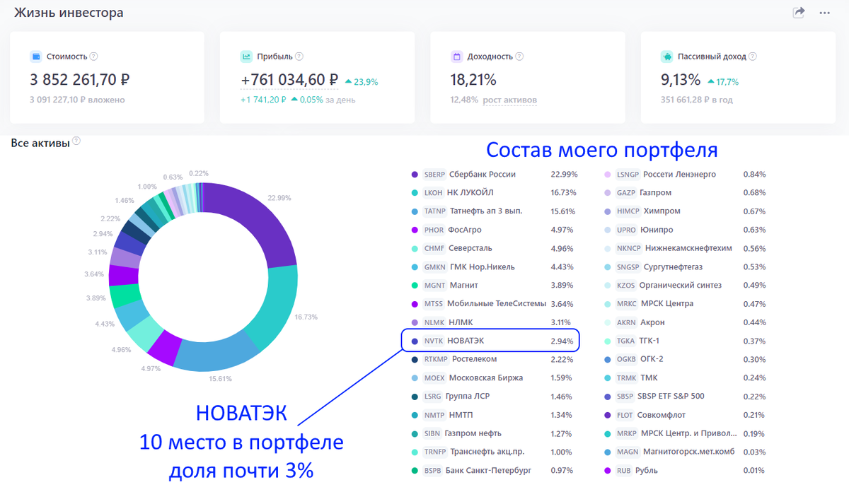Click the 9,13% passive income value

click(681, 81)
